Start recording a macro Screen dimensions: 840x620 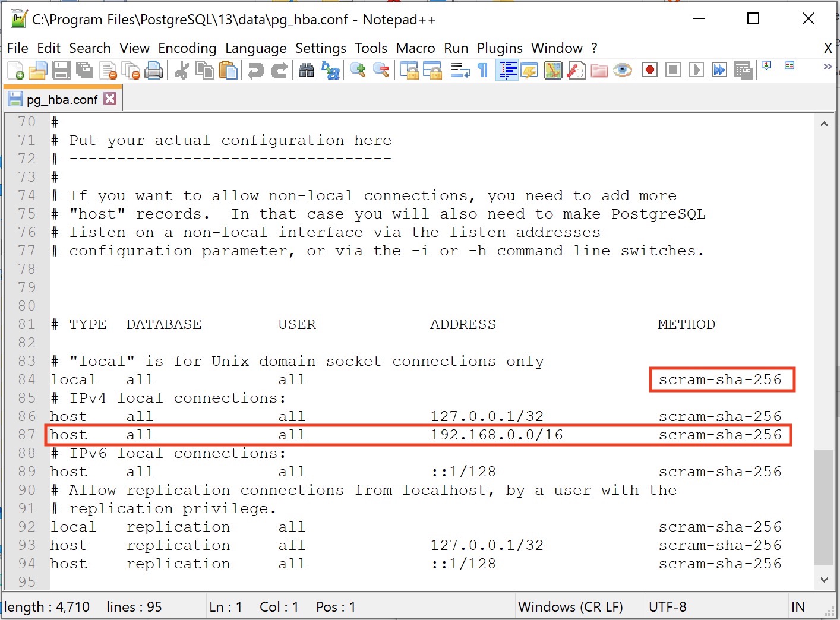point(649,69)
